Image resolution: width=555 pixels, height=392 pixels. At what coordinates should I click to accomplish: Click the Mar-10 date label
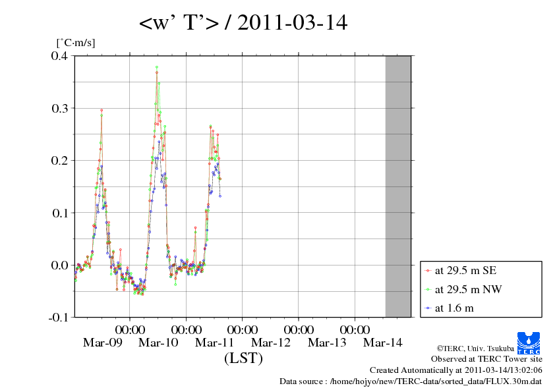(x=158, y=343)
